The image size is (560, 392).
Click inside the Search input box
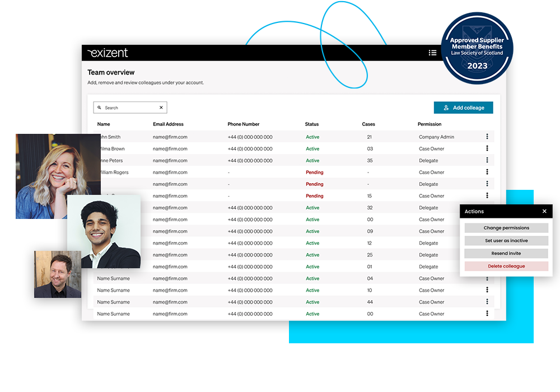click(126, 107)
